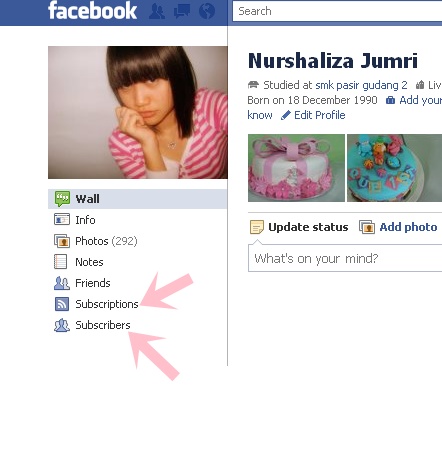Click the Update status note icon
442x451 pixels.
(257, 227)
